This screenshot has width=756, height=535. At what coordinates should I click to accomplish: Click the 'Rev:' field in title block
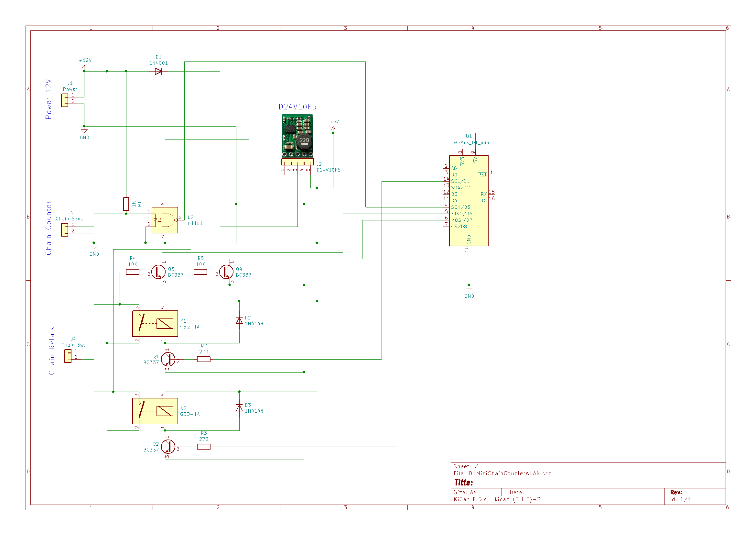676,492
